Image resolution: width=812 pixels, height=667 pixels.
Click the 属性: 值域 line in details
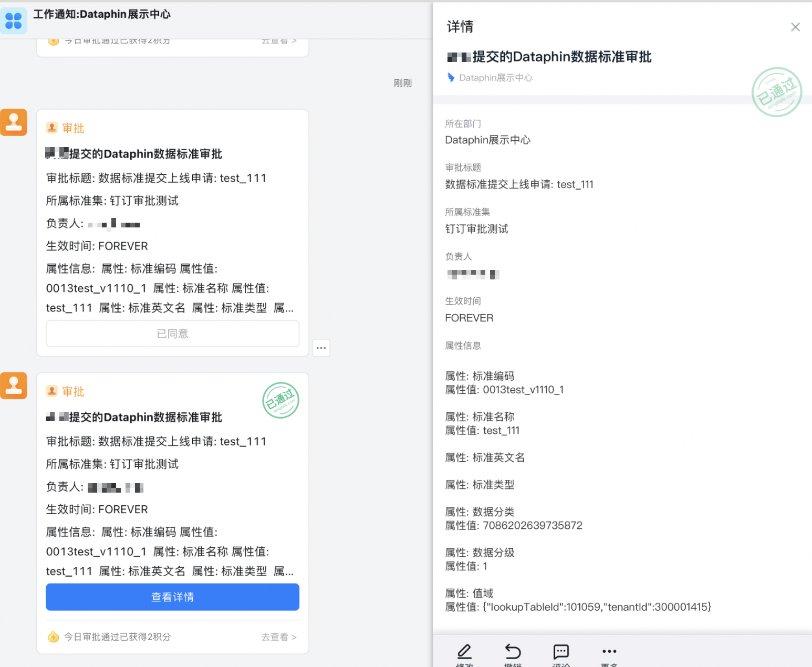click(x=469, y=593)
